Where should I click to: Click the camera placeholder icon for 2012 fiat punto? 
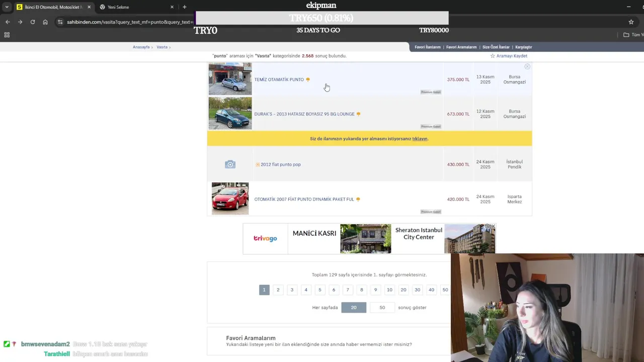pos(230,164)
